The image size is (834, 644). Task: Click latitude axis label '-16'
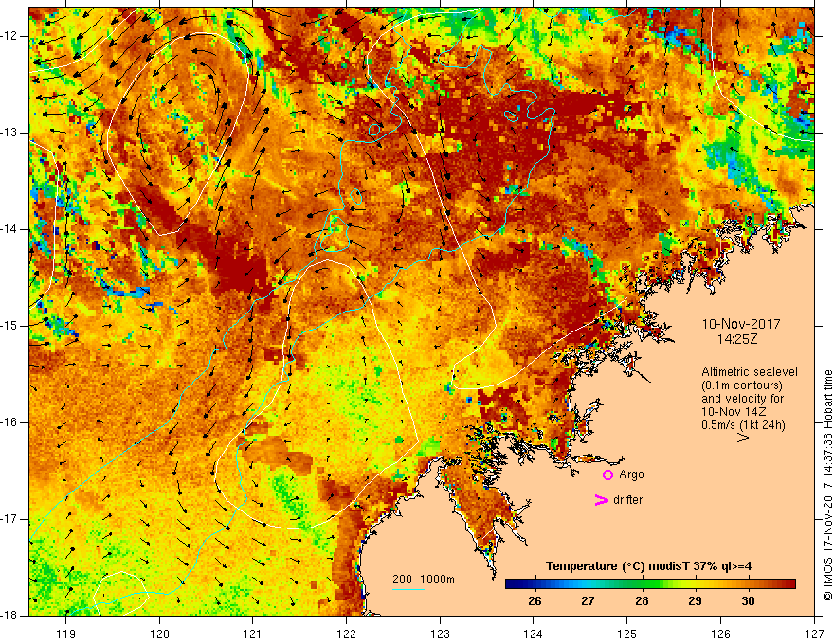tap(9, 422)
